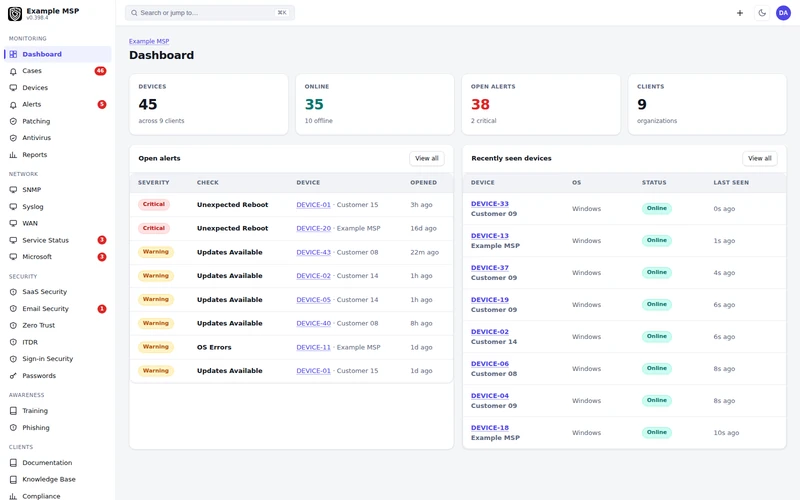Screen dimensions: 800x500
Task: Click the Clients 9 summary card
Action: (x=707, y=105)
